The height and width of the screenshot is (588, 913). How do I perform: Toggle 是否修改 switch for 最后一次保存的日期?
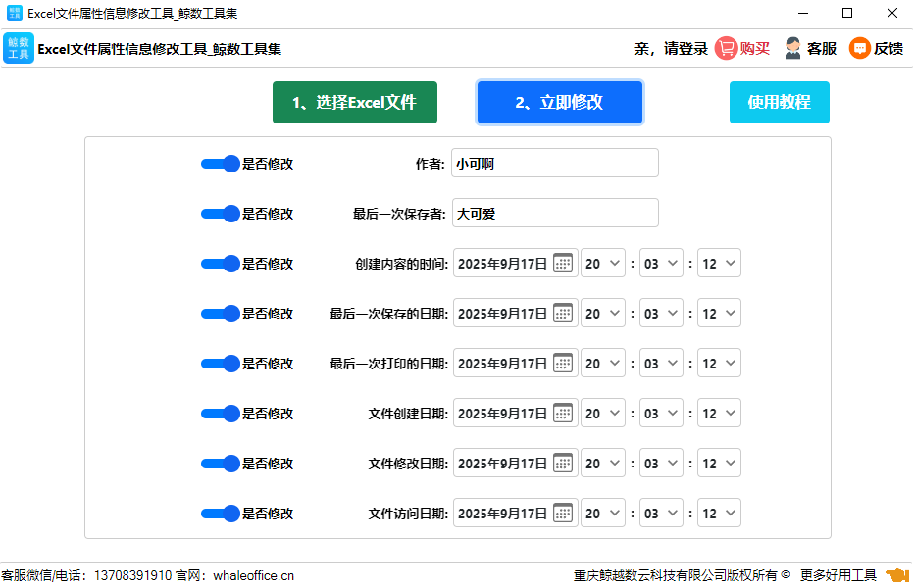pos(220,314)
